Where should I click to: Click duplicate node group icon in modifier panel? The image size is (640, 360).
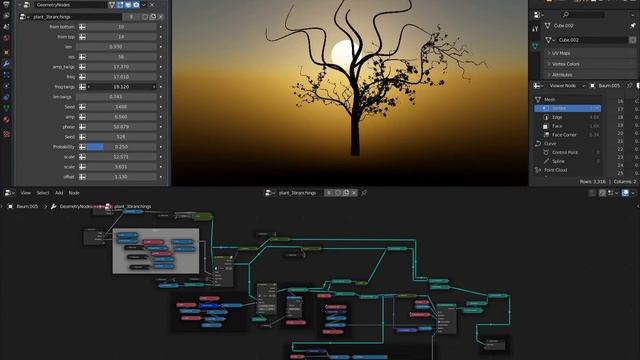[153, 17]
